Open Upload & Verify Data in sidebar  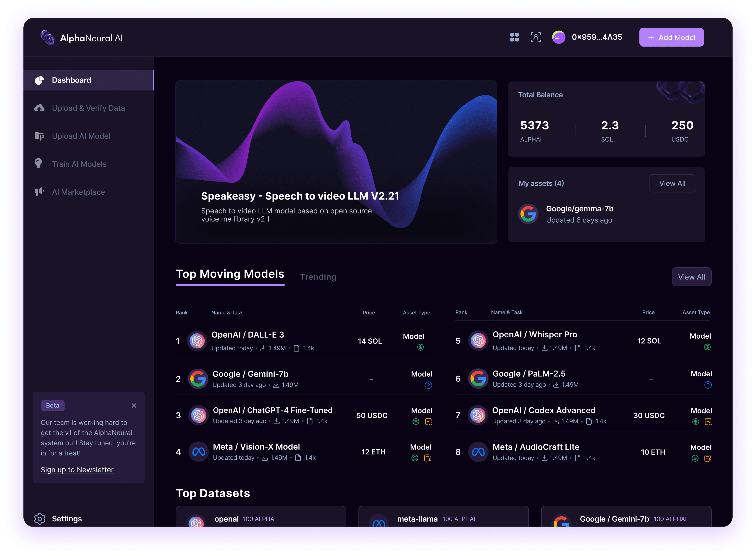point(88,108)
